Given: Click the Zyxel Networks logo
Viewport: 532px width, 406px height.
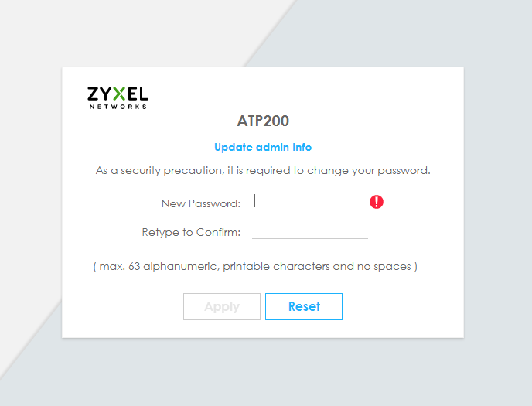Looking at the screenshot, I should tap(118, 97).
